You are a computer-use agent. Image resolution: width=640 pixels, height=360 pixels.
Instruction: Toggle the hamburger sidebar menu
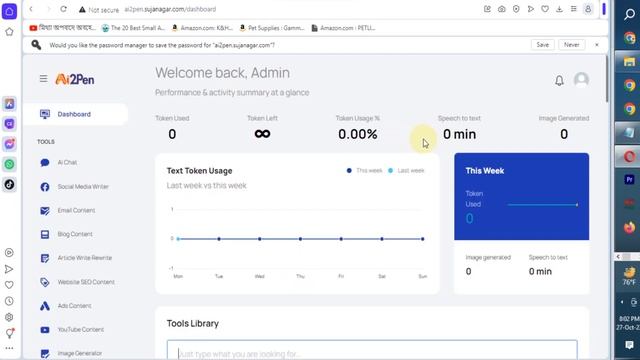click(x=43, y=78)
